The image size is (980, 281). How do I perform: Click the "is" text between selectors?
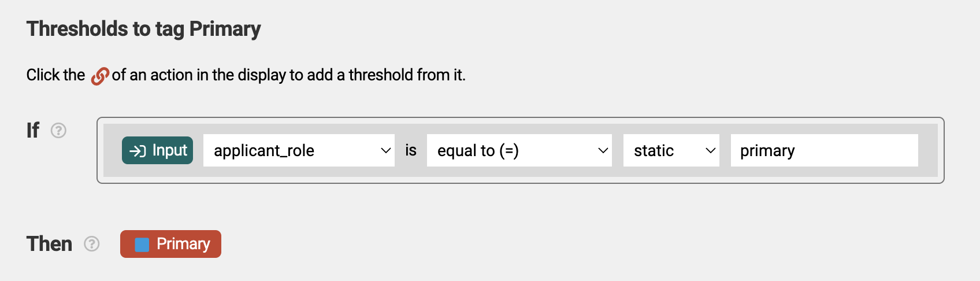click(411, 150)
